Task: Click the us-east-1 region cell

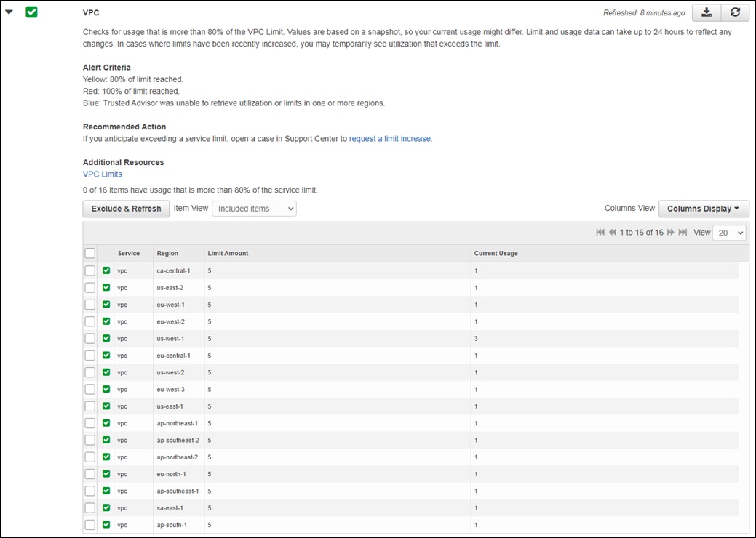Action: pyautogui.click(x=170, y=406)
